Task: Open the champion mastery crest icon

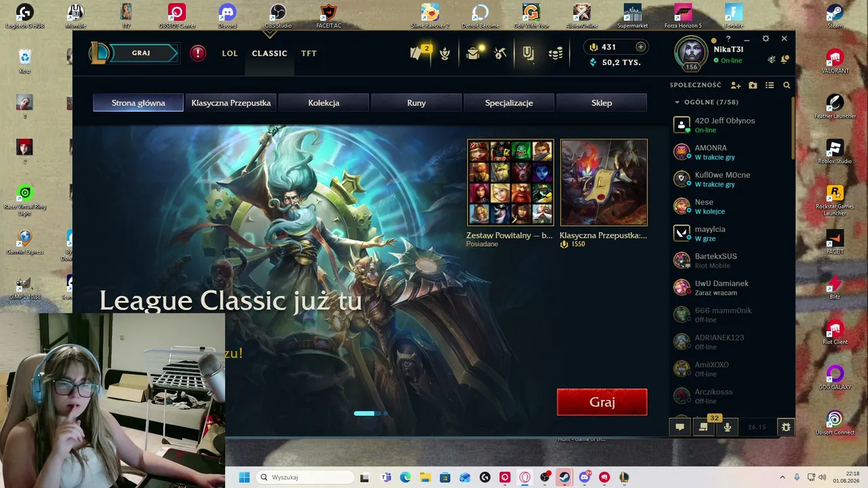Action: [x=528, y=53]
